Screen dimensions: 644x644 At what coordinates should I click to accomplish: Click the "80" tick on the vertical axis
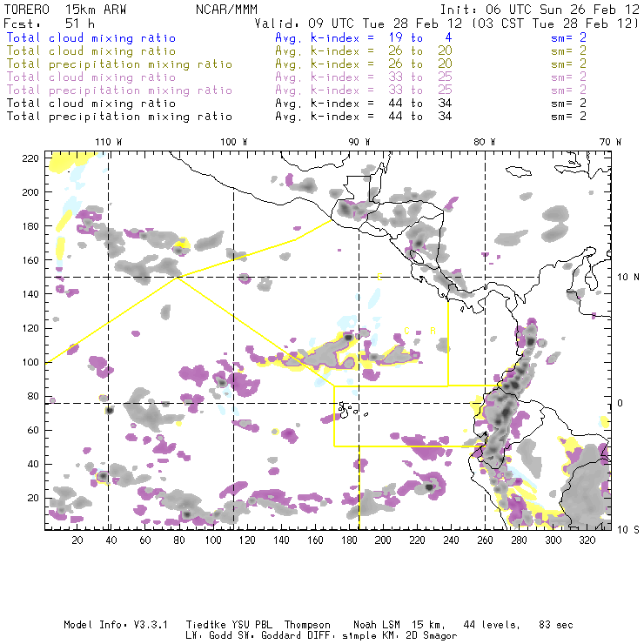(x=33, y=396)
